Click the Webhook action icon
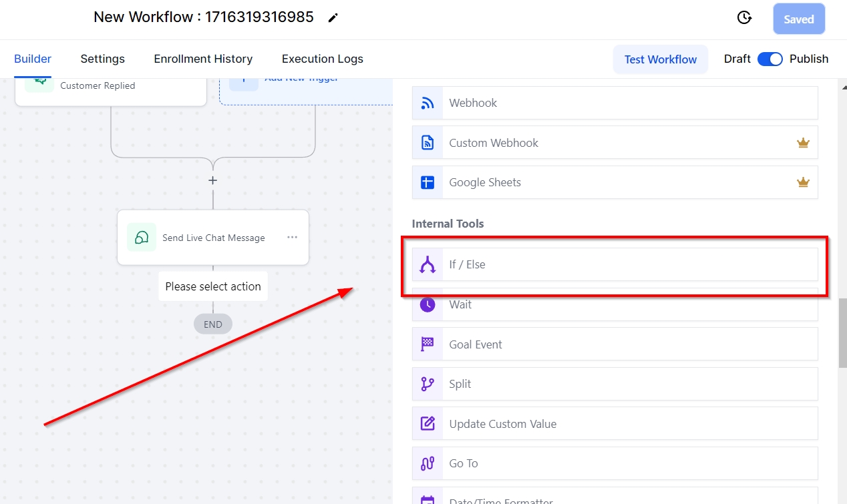This screenshot has width=847, height=504. 428,103
